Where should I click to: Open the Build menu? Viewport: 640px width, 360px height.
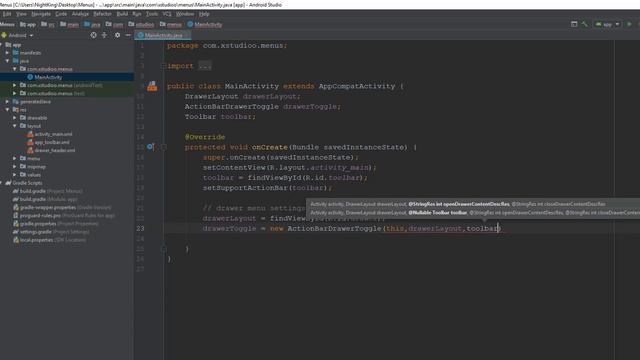122,14
